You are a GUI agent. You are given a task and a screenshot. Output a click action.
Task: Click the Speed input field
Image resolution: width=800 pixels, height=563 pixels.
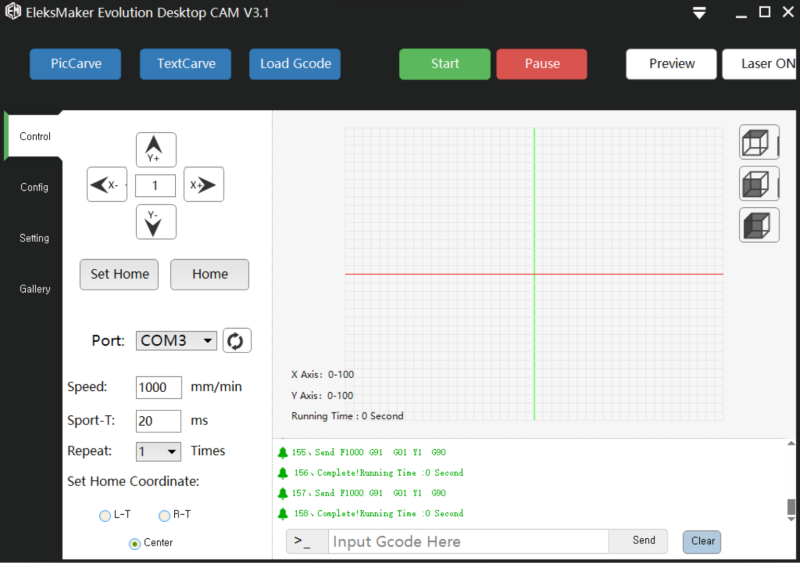pos(159,387)
